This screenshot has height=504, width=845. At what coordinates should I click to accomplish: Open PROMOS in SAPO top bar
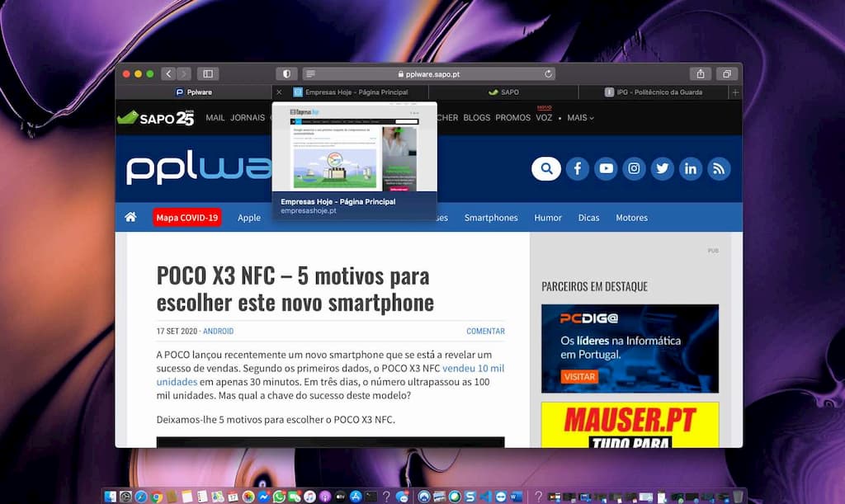[513, 117]
